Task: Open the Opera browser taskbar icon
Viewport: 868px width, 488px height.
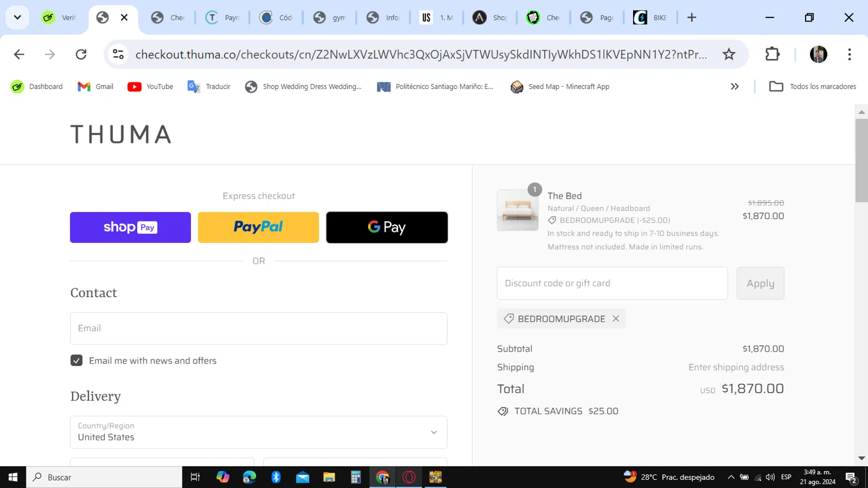Action: (409, 477)
